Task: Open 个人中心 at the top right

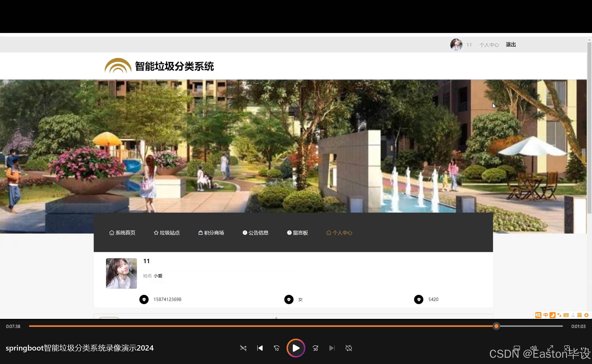Action: click(x=489, y=45)
